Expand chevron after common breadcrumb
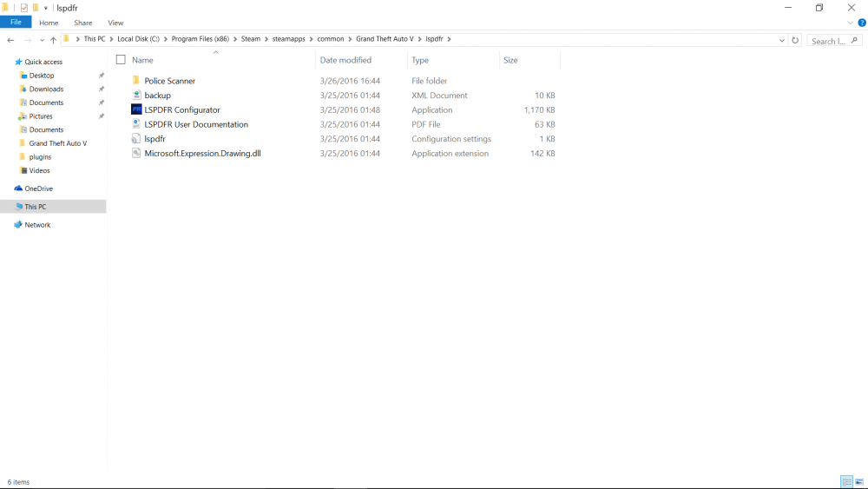 350,39
